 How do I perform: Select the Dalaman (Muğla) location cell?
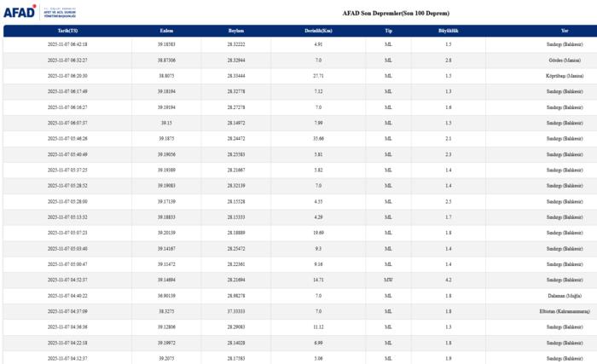tap(565, 295)
